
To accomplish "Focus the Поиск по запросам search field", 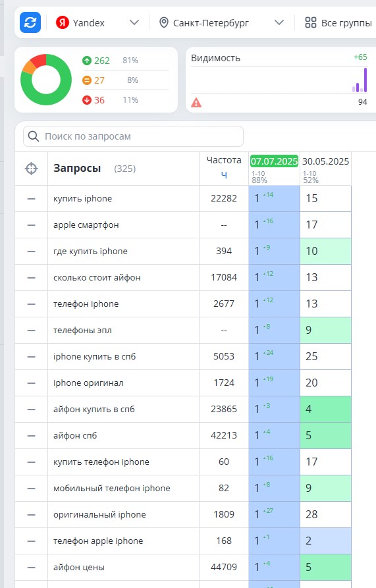I will coord(133,136).
